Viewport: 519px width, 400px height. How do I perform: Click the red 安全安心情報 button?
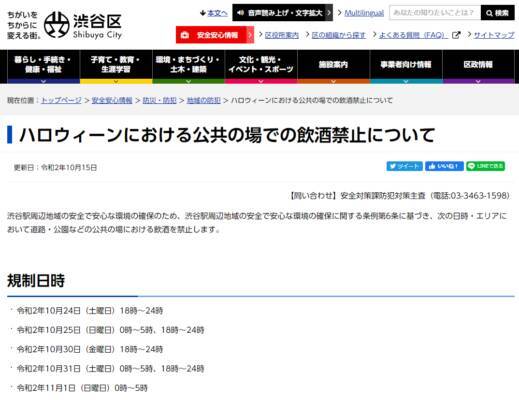[x=215, y=35]
